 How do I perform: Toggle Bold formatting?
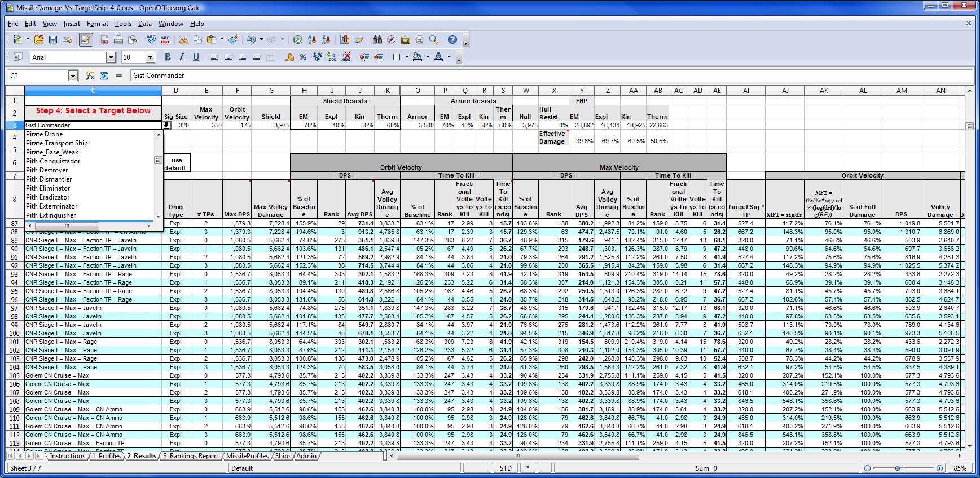pyautogui.click(x=168, y=57)
